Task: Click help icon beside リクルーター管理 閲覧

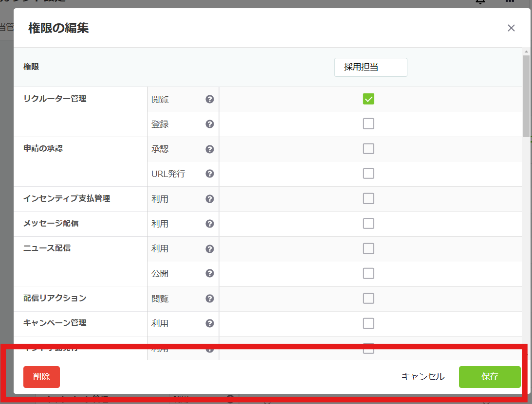Action: (x=210, y=99)
